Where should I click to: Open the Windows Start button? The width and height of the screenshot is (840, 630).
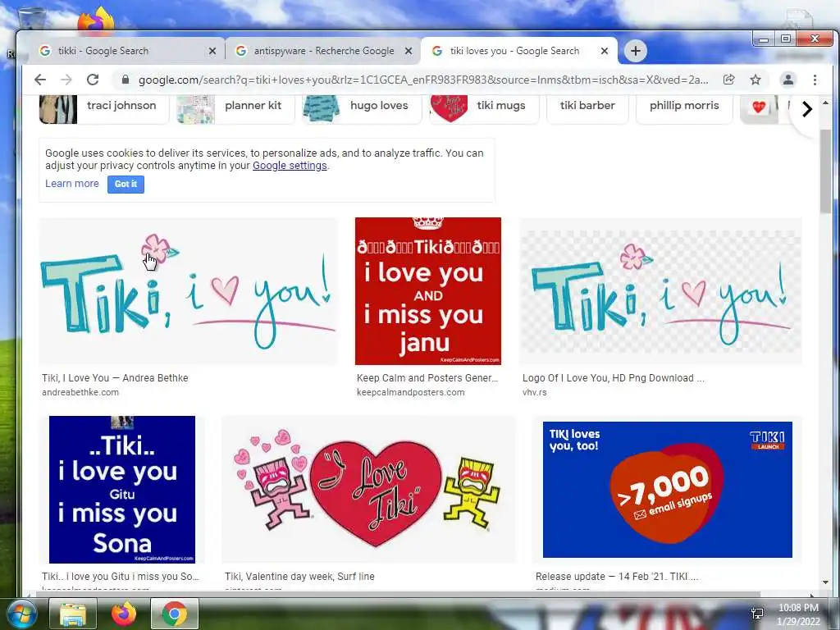click(21, 614)
